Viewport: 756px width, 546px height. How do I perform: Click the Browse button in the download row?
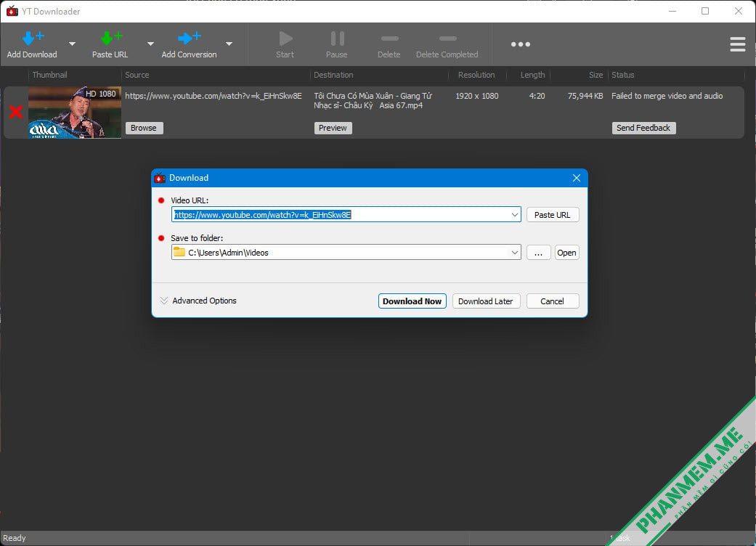(145, 128)
